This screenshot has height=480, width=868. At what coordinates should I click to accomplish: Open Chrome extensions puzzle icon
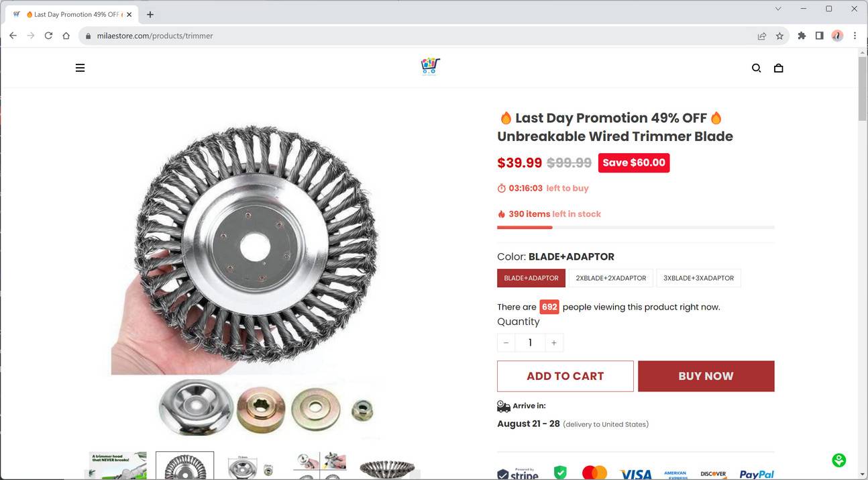801,36
